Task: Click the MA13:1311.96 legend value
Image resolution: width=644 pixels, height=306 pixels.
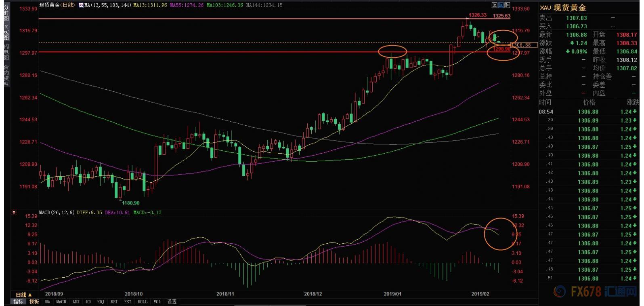Action: [150, 5]
